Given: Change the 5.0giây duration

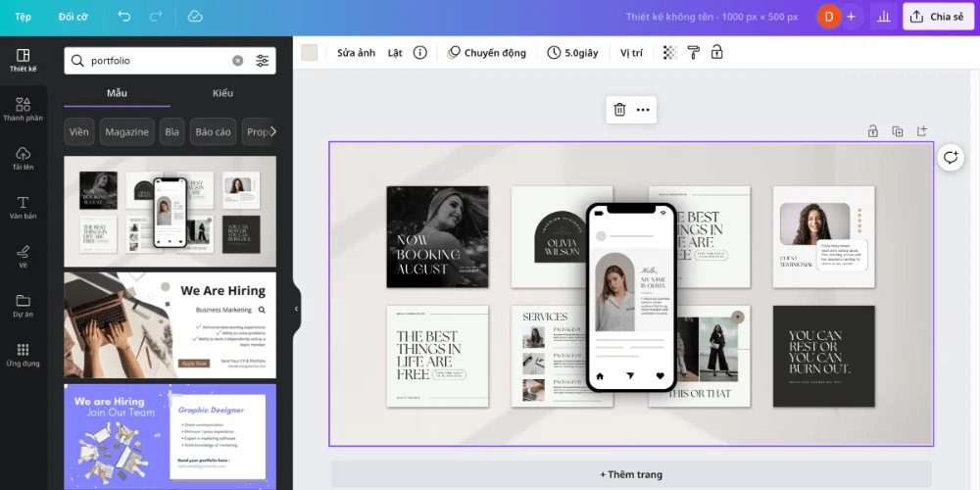Looking at the screenshot, I should point(572,53).
